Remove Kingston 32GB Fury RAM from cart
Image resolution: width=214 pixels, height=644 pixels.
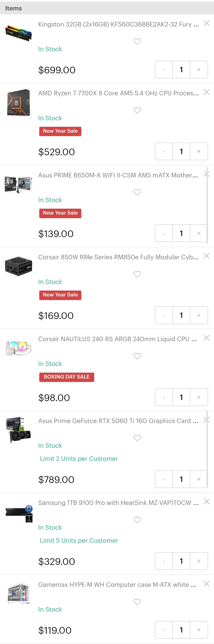pos(206,23)
